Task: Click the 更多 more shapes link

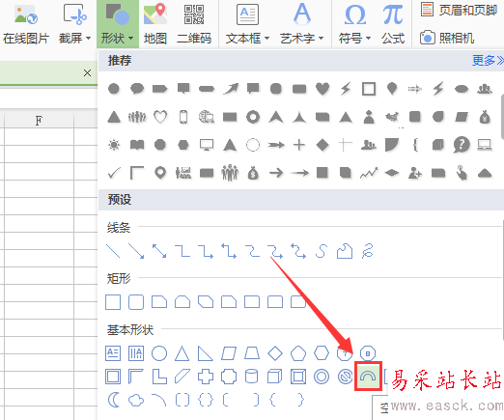Action: click(488, 60)
